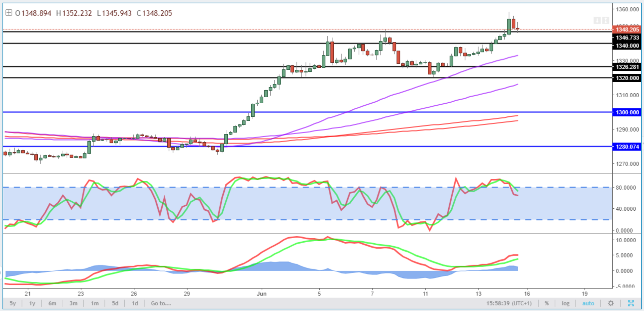The image size is (644, 311).
Task: Select the 3m time range
Action: [x=73, y=303]
